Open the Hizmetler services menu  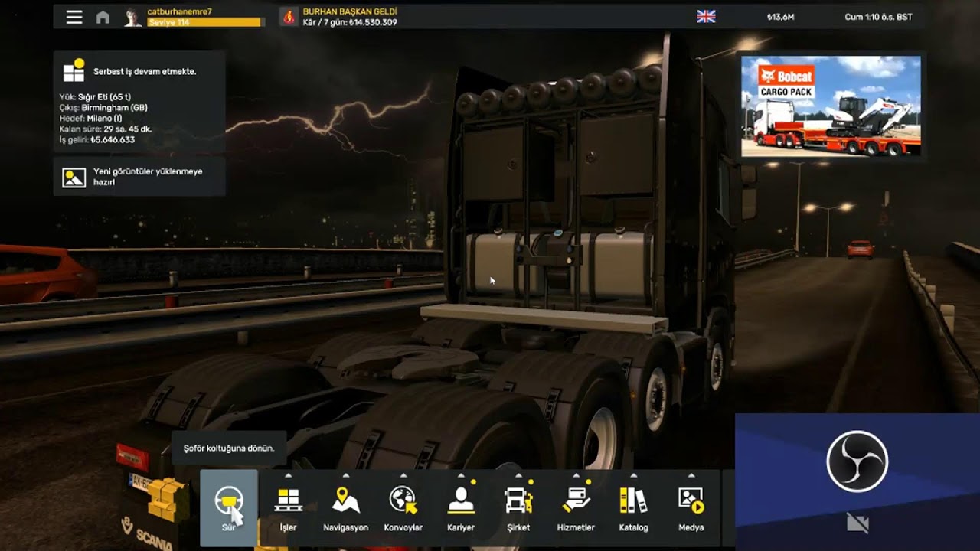coord(576,508)
